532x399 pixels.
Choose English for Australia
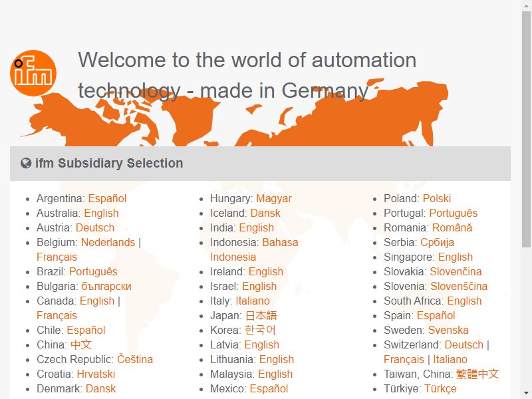click(x=101, y=213)
